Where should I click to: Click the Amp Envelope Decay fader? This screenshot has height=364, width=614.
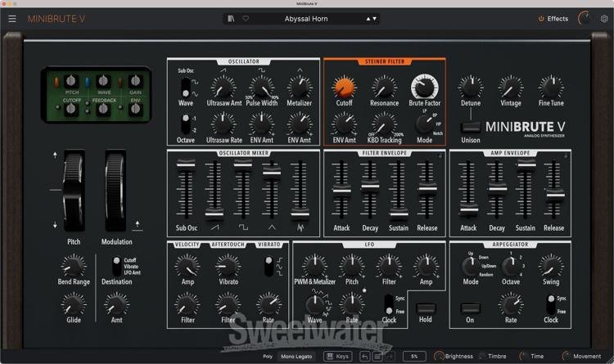pyautogui.click(x=497, y=188)
